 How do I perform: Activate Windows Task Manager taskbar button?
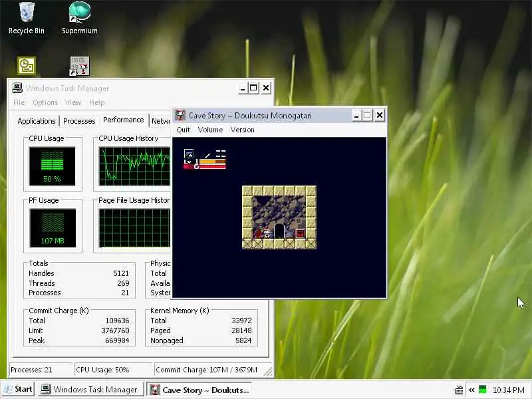point(90,390)
